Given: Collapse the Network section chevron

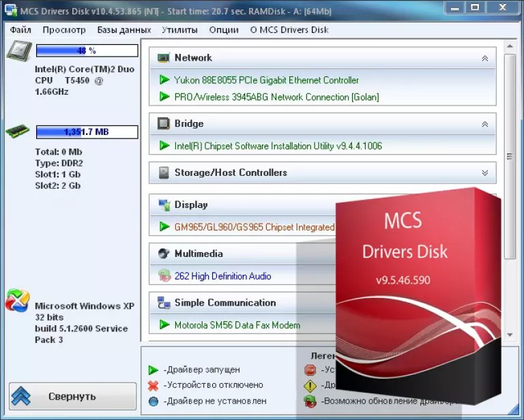Looking at the screenshot, I should click(484, 59).
